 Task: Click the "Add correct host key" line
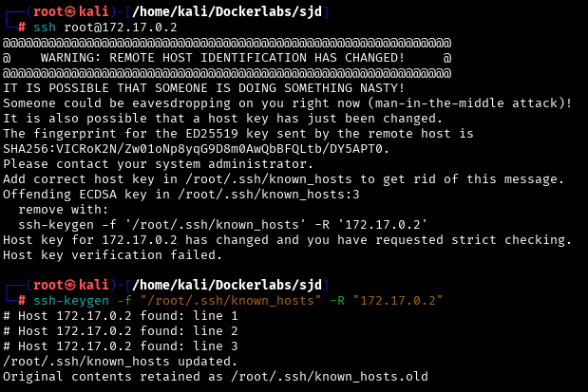coord(283,179)
